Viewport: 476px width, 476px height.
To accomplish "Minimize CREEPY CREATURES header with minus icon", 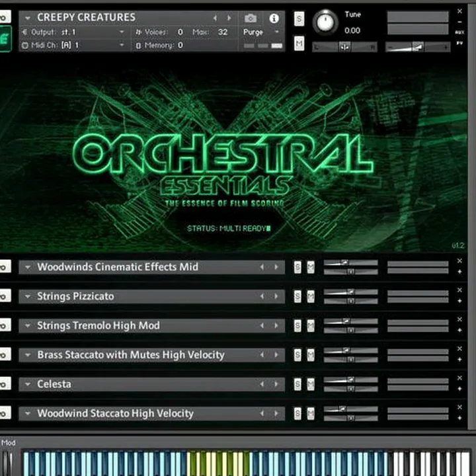I will pos(459,22).
